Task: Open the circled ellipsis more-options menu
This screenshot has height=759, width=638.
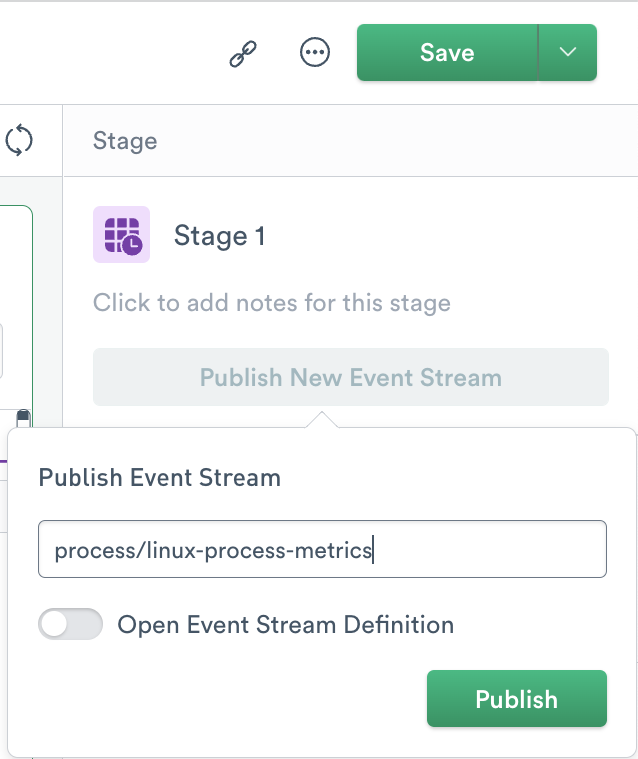Action: pyautogui.click(x=315, y=52)
